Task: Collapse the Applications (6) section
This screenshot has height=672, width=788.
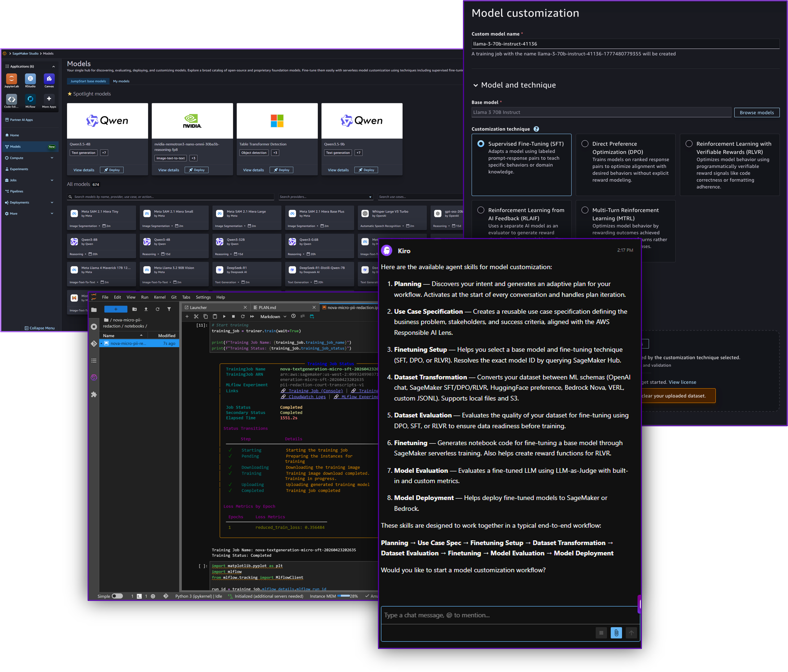Action: (x=53, y=66)
